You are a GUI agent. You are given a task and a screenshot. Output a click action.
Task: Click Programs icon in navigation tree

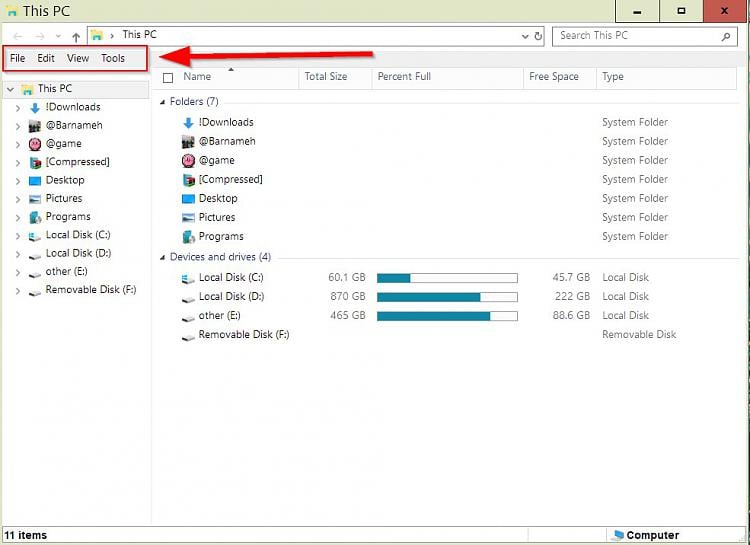(x=35, y=218)
